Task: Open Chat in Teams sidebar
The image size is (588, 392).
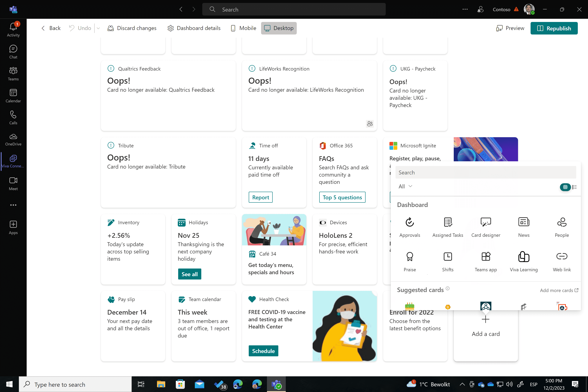Action: [x=13, y=52]
